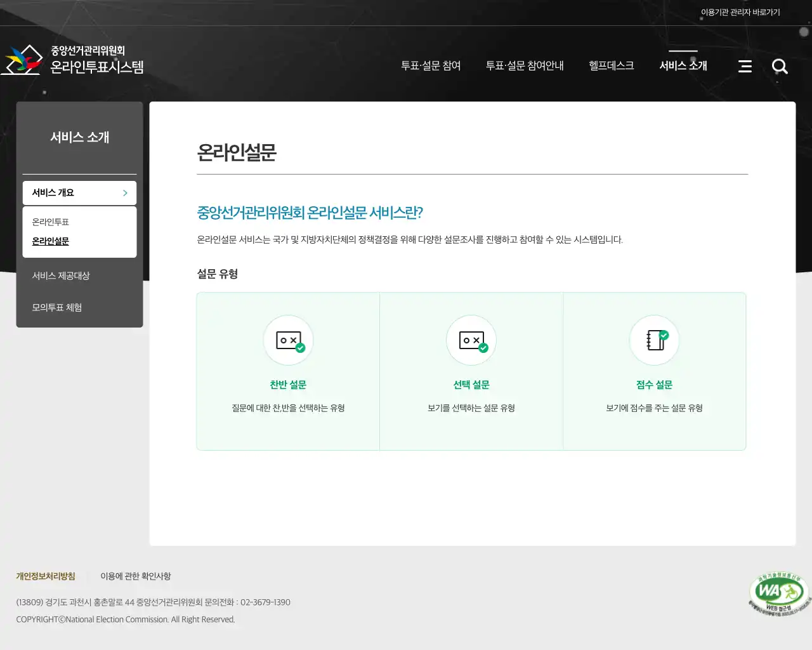Select 온라인설문 in the sidebar
Screen dimensions: 812x650
[x=50, y=241]
